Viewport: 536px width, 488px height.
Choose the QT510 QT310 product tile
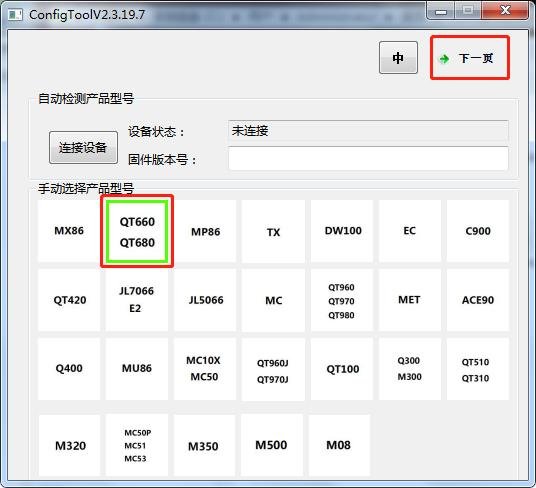(478, 369)
